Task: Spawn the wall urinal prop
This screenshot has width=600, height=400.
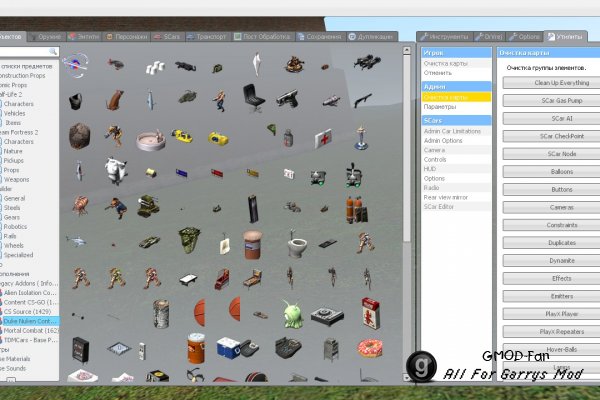Action: pos(225,243)
